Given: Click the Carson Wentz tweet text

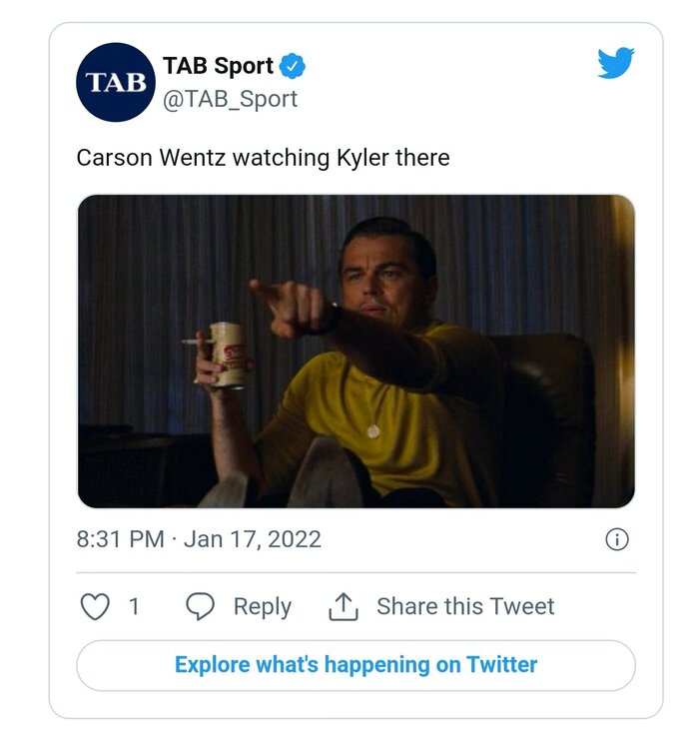Looking at the screenshot, I should click(x=263, y=158).
